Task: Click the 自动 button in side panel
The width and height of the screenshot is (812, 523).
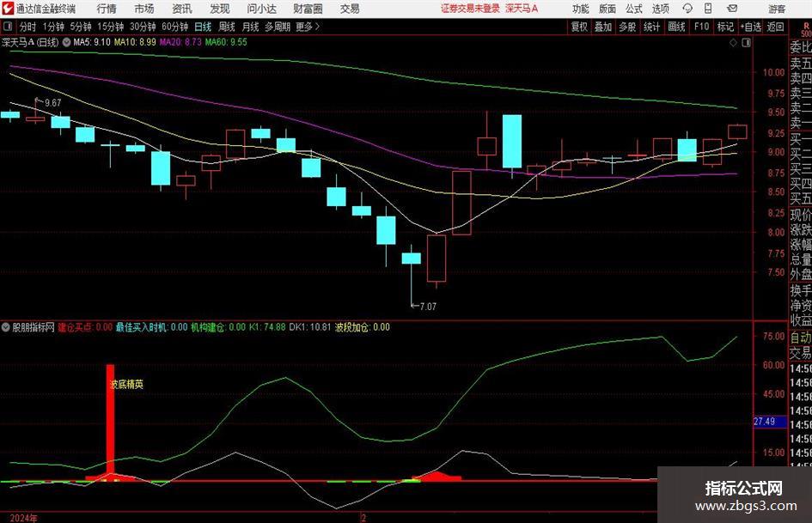Action: coord(801,338)
